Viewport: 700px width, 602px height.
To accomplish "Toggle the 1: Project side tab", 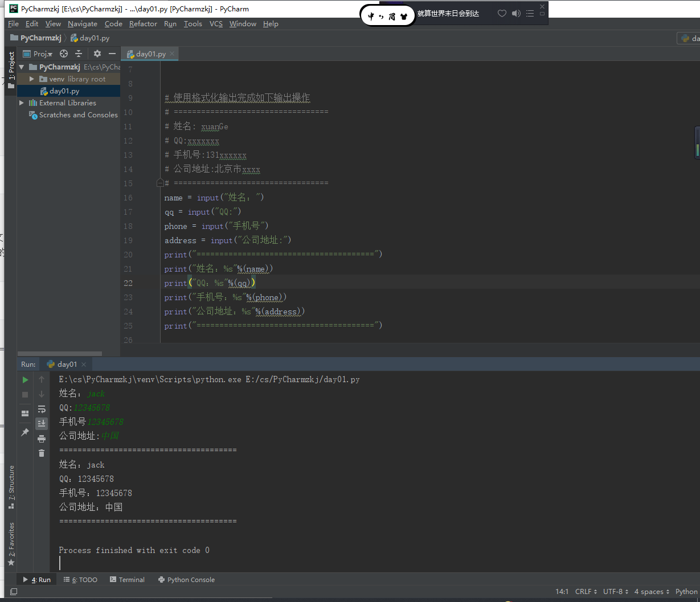I will coord(11,69).
